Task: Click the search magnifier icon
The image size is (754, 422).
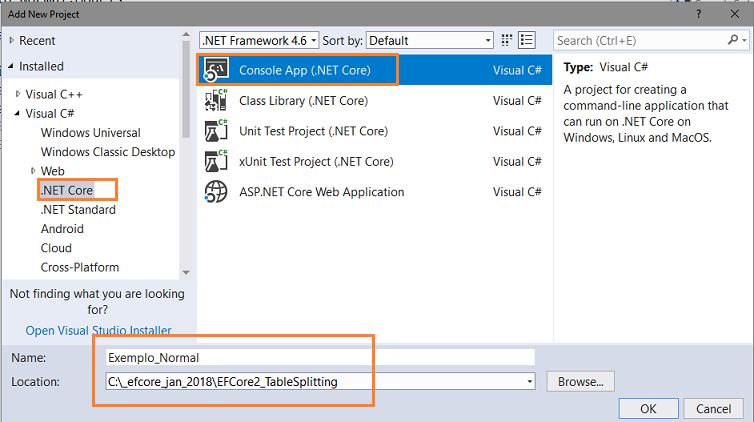Action: coord(733,40)
